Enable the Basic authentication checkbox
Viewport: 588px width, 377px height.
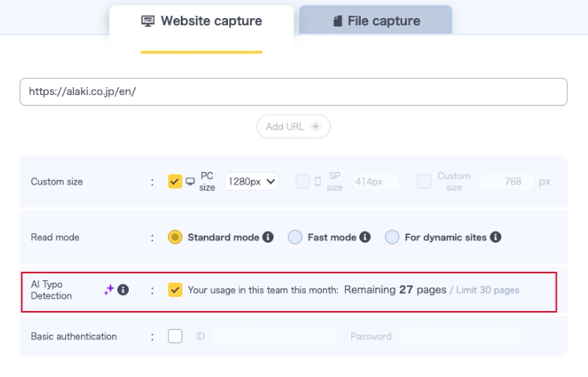coord(175,336)
